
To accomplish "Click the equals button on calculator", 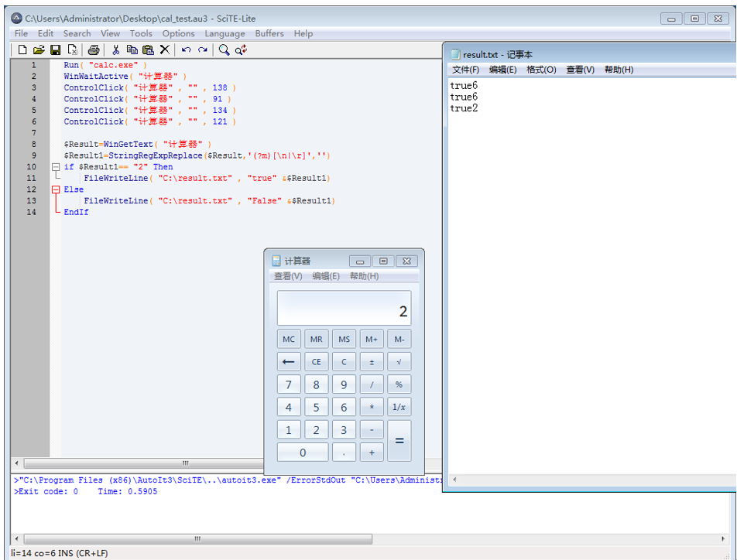I will click(x=399, y=441).
